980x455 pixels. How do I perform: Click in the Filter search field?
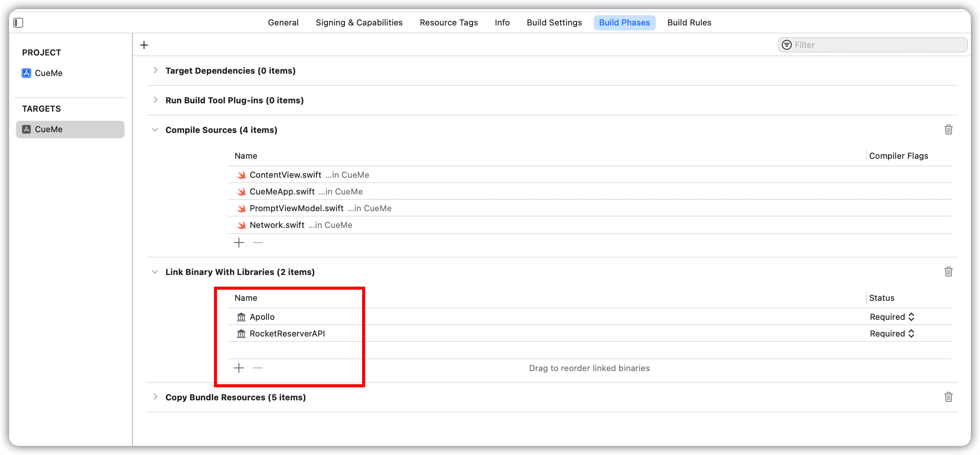[x=872, y=45]
